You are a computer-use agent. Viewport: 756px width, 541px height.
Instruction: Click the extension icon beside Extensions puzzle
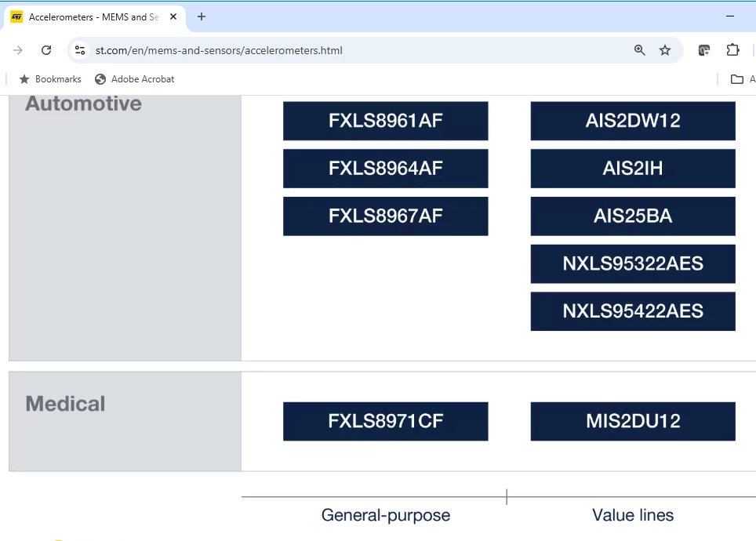tap(704, 50)
